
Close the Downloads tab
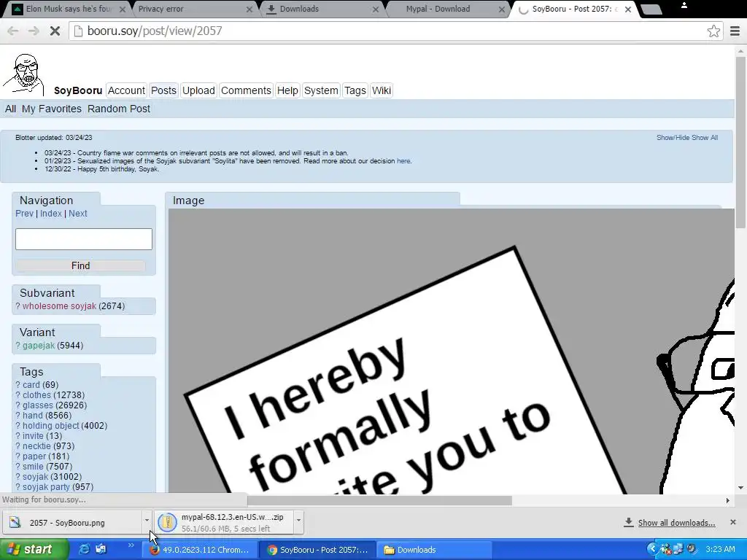pyautogui.click(x=376, y=9)
